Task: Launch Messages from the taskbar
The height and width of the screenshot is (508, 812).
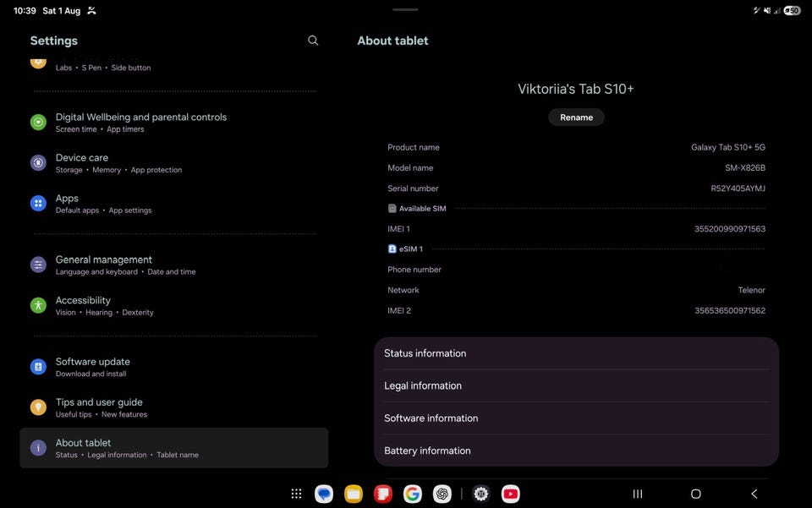Action: (324, 494)
